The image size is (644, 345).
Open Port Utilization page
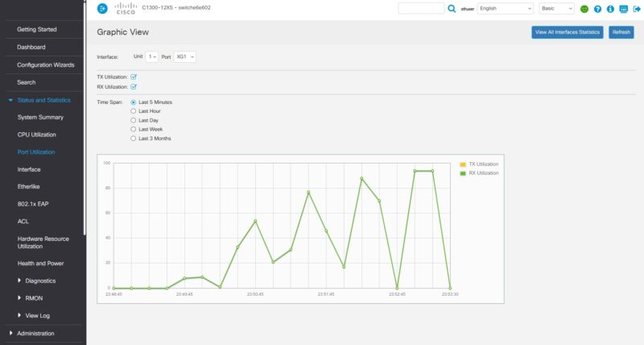[x=36, y=152]
